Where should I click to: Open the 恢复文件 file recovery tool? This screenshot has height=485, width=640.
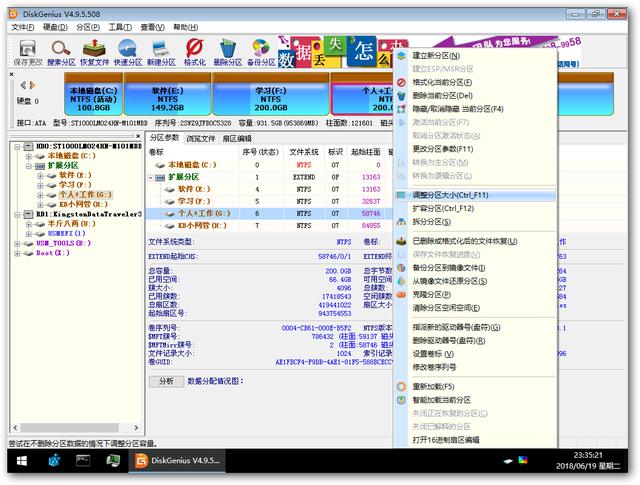coord(95,51)
